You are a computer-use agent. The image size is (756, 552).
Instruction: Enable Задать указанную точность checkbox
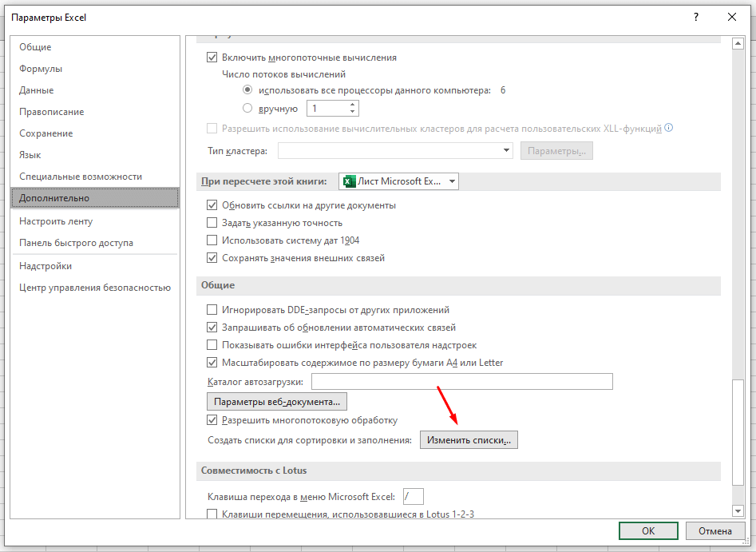tap(212, 222)
